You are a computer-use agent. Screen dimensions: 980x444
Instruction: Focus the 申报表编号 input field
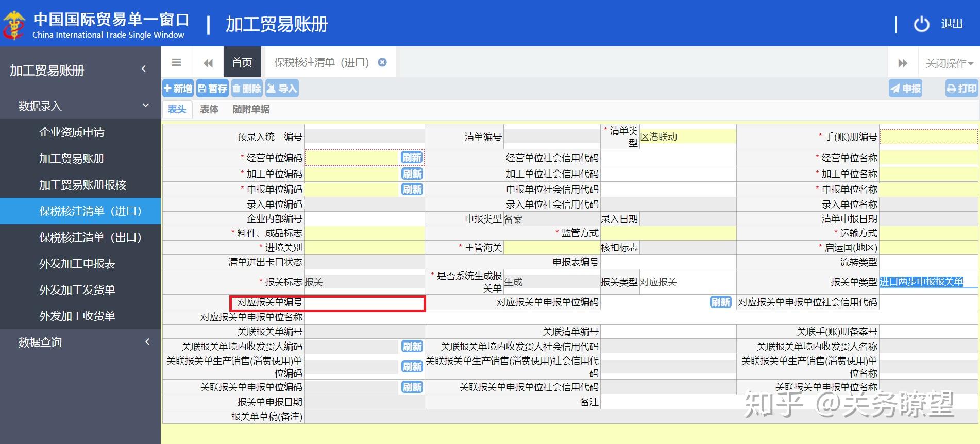pyautogui.click(x=668, y=262)
